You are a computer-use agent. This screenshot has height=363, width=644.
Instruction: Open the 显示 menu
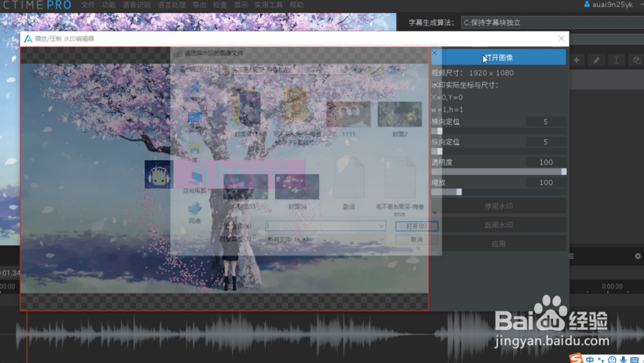(x=241, y=5)
